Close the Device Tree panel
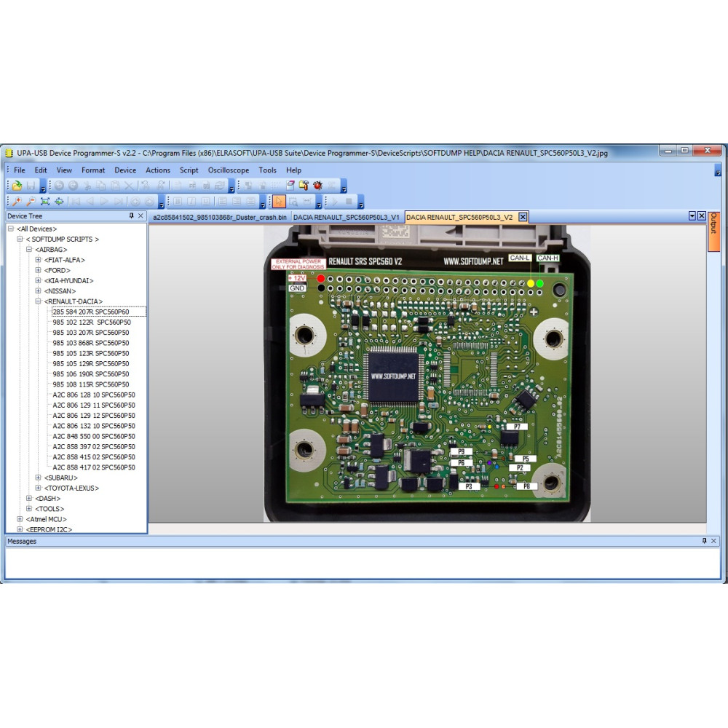This screenshot has height=728, width=728. coord(141,216)
